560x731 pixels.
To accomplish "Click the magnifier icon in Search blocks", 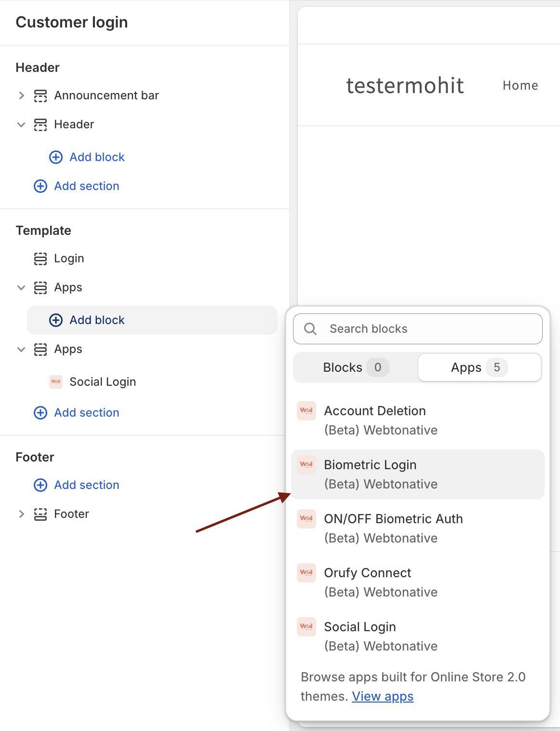I will [x=311, y=329].
